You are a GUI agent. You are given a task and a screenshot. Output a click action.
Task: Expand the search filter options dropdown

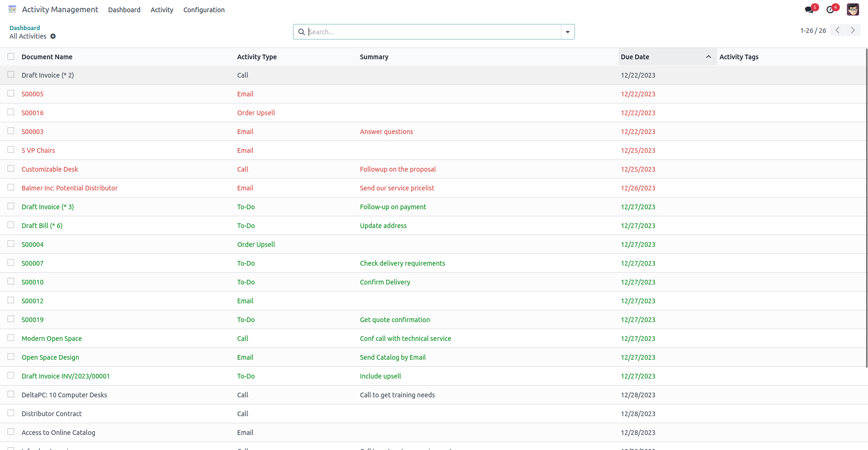coord(567,32)
